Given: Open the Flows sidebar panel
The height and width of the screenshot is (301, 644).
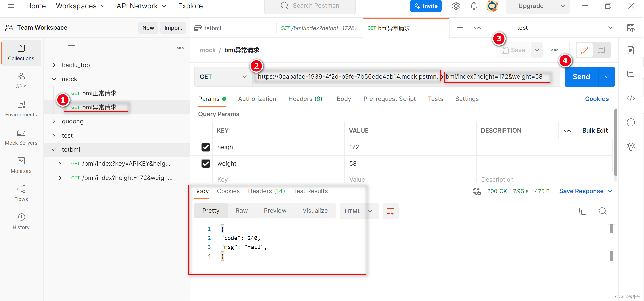Looking at the screenshot, I should point(21,194).
